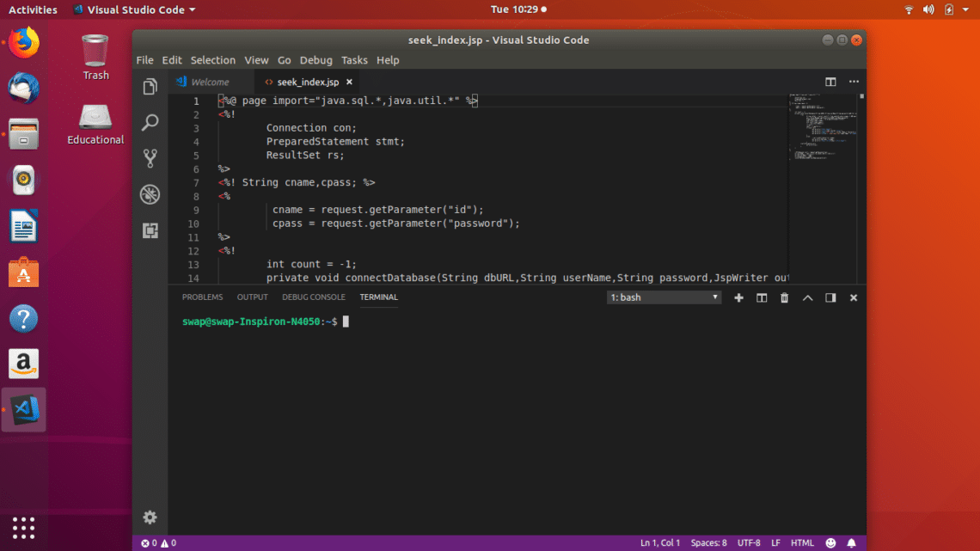The width and height of the screenshot is (980, 551).
Task: Open Ubuntu Software from the dock
Action: click(x=24, y=272)
